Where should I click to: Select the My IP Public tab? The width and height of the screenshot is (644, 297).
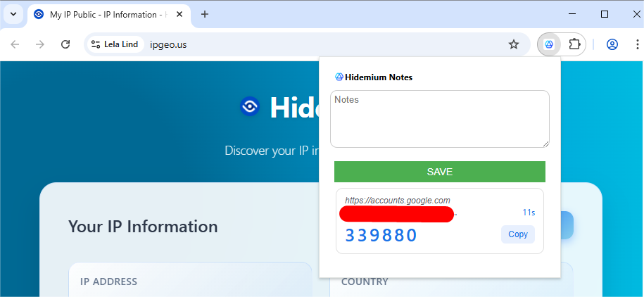point(106,14)
